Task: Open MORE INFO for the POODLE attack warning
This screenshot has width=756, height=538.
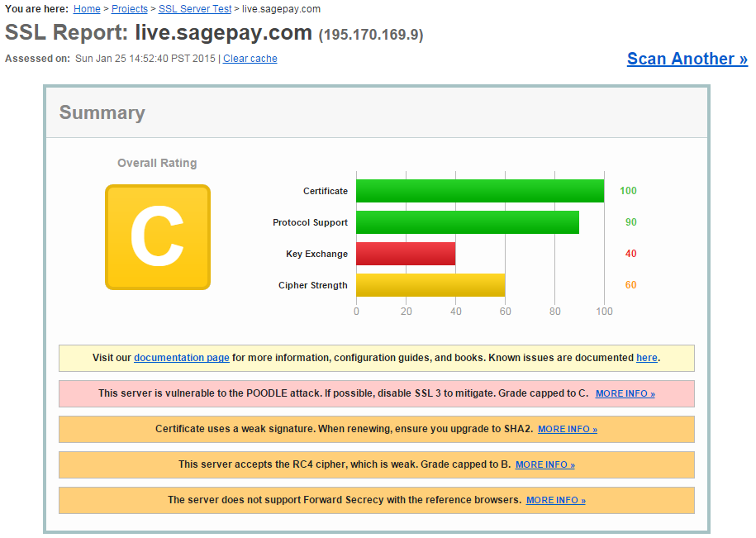Action: coord(625,393)
